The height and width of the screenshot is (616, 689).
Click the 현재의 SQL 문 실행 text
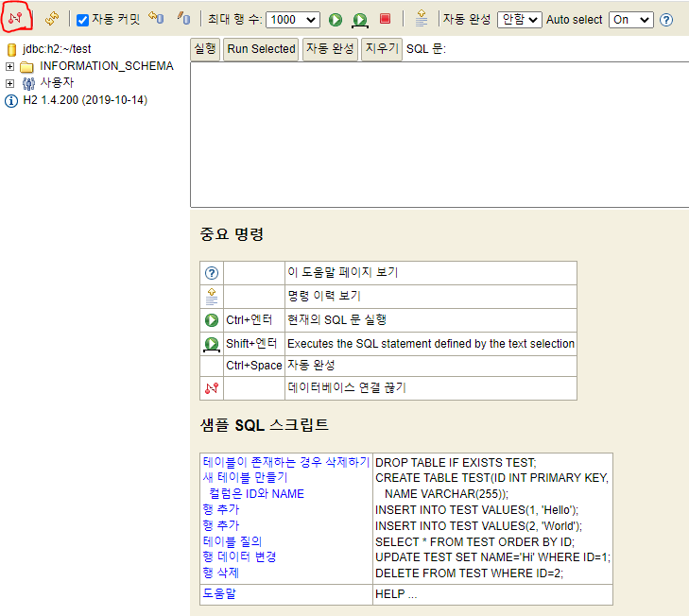coord(336,320)
